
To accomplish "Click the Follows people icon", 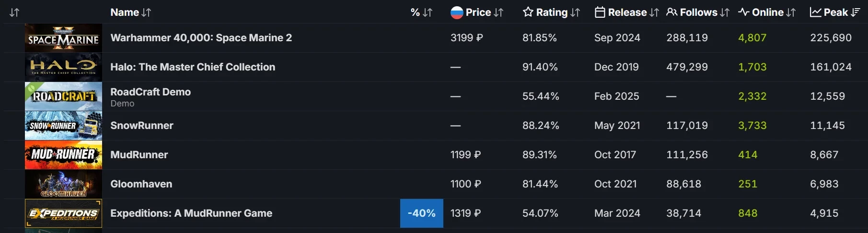I will click(672, 12).
